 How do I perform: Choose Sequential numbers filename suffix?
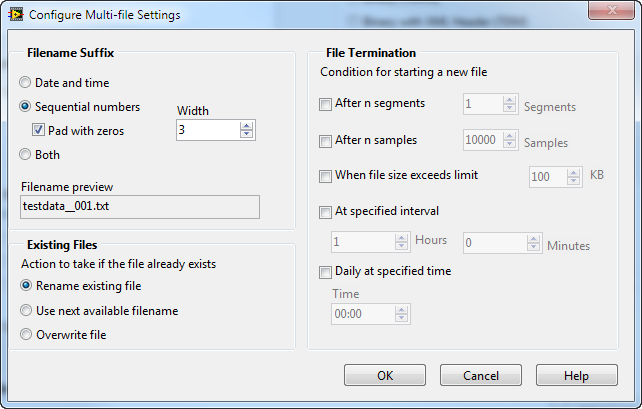[26, 106]
